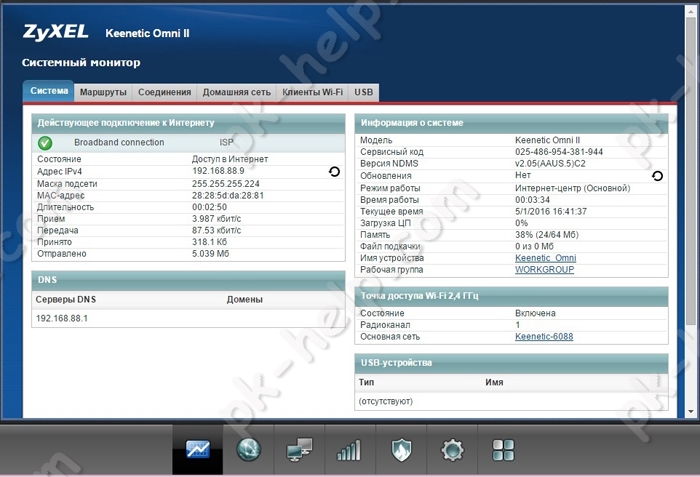The width and height of the screenshot is (700, 477).
Task: Click memory value 38% (24/64 Мб)
Action: click(547, 235)
